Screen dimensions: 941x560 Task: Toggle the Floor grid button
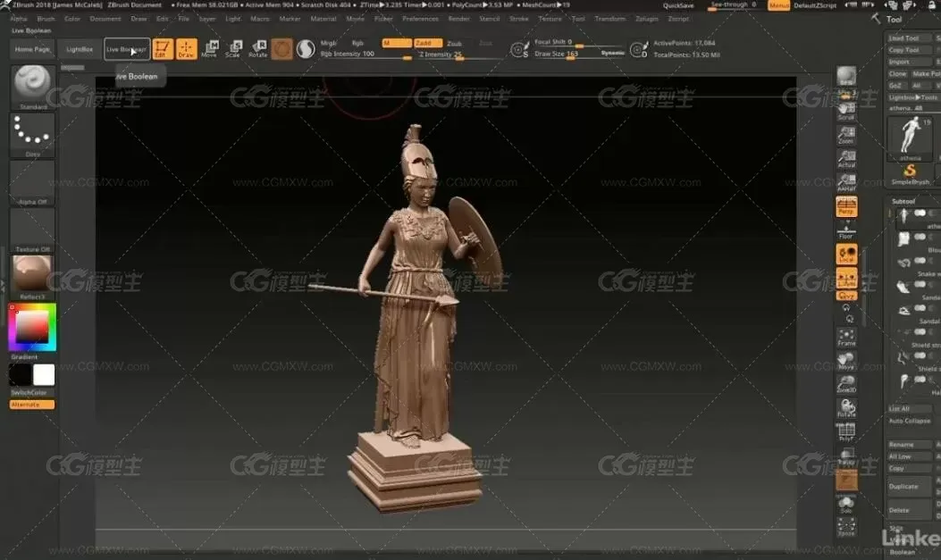pyautogui.click(x=846, y=230)
